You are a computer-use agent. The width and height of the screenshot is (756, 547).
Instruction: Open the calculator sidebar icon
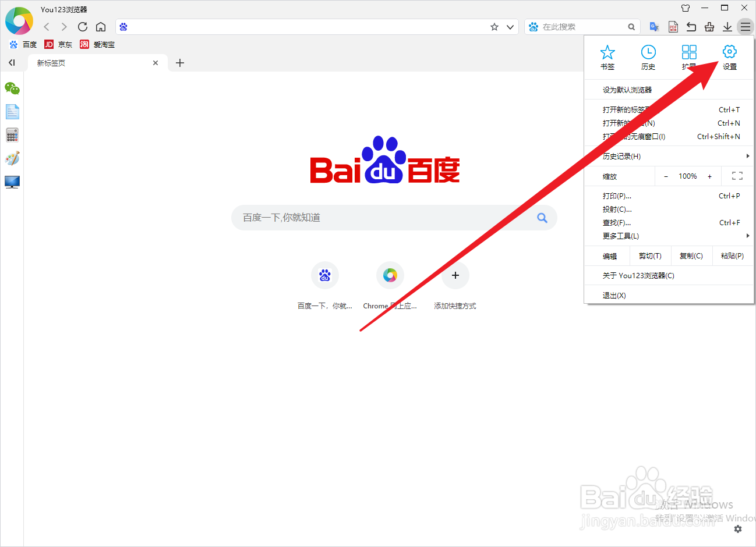(12, 135)
